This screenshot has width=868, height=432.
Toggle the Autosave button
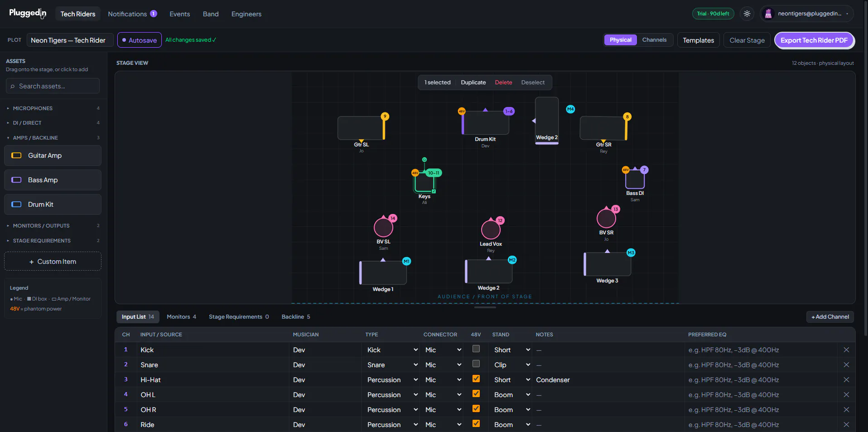tap(140, 40)
